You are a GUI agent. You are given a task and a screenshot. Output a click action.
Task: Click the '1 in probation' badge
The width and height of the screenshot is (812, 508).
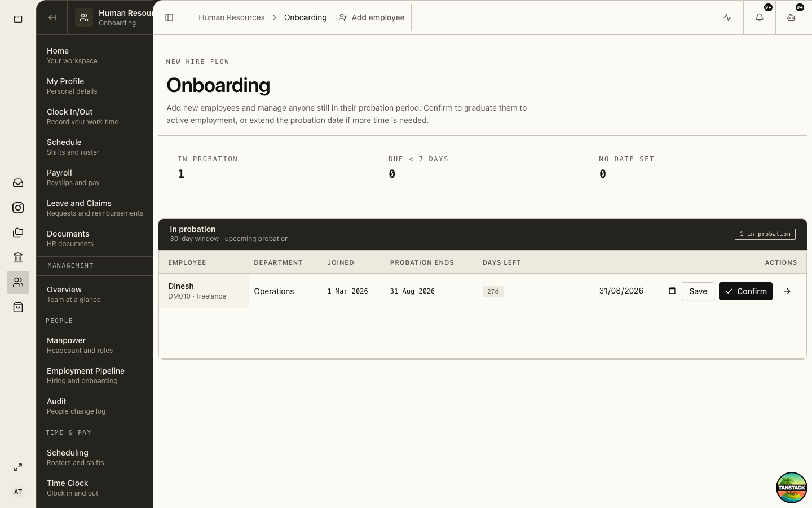tap(765, 234)
